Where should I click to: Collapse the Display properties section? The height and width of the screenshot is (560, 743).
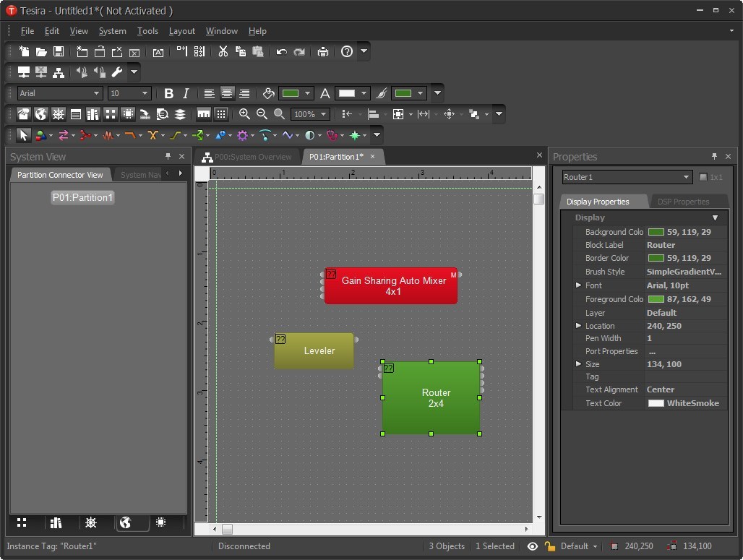[715, 217]
